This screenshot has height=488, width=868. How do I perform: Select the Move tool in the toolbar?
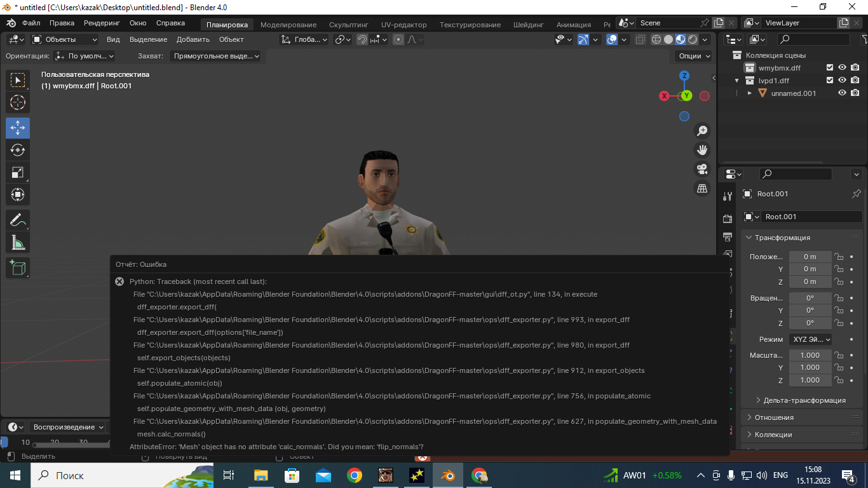point(18,128)
